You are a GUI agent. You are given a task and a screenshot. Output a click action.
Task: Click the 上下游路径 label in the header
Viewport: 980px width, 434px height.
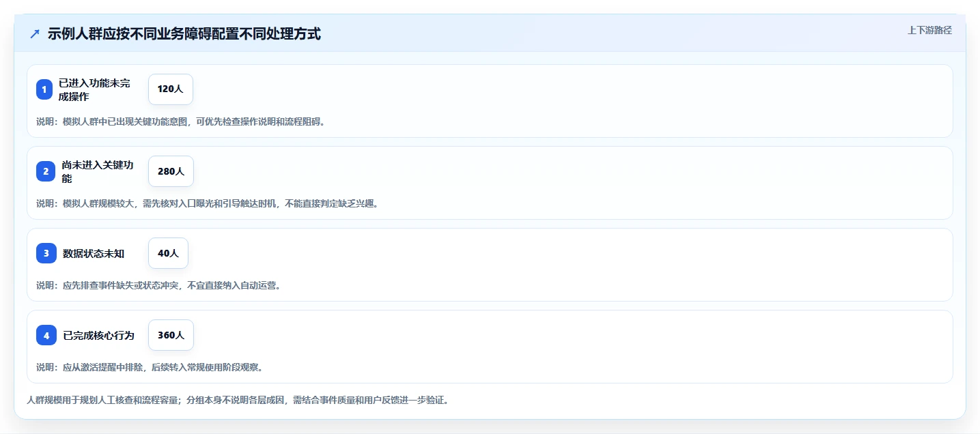pos(929,30)
